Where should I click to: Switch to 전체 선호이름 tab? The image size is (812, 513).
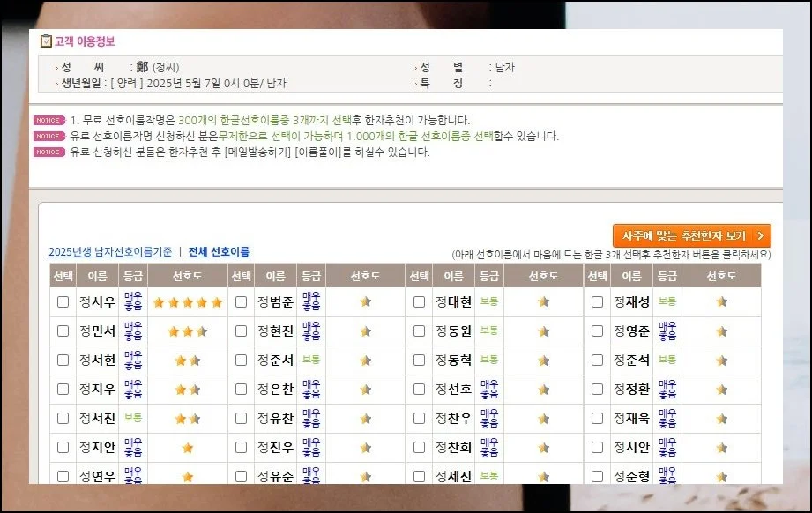pyautogui.click(x=219, y=252)
